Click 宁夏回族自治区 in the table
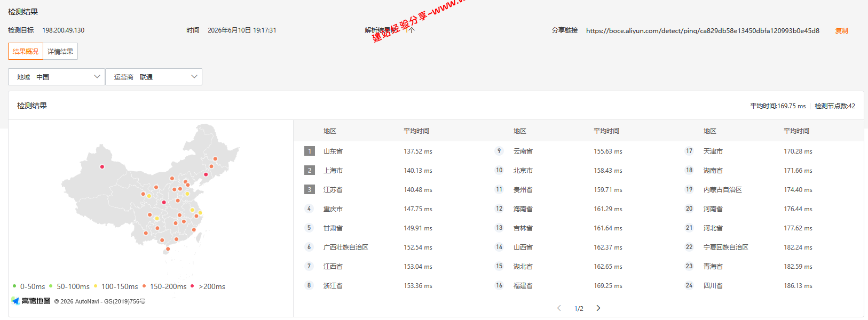The image size is (868, 320). tap(726, 247)
